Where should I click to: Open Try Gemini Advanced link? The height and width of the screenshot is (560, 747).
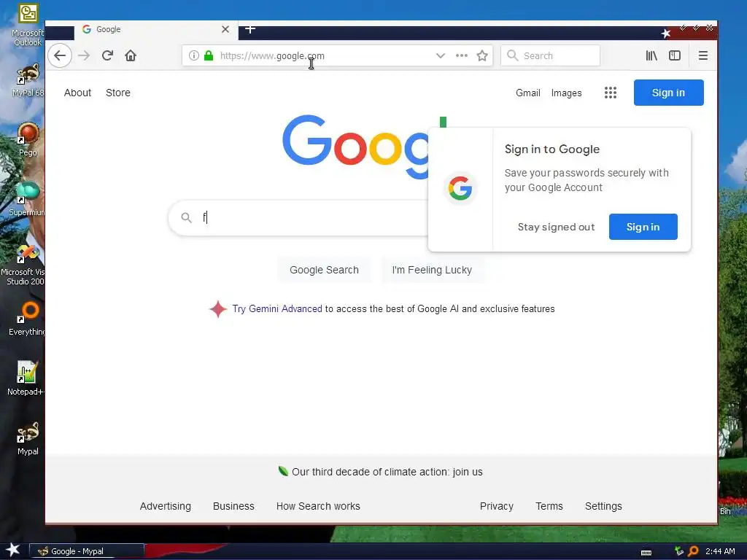coord(277,309)
